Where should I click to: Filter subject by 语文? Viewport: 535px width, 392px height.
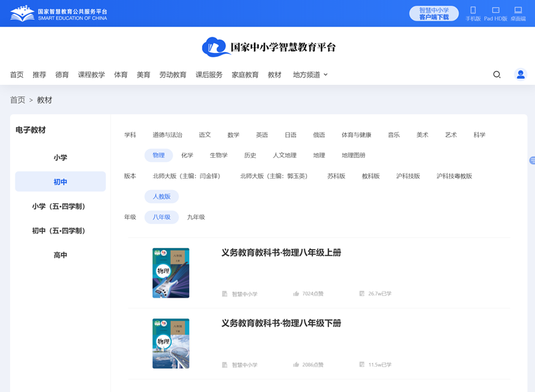205,135
